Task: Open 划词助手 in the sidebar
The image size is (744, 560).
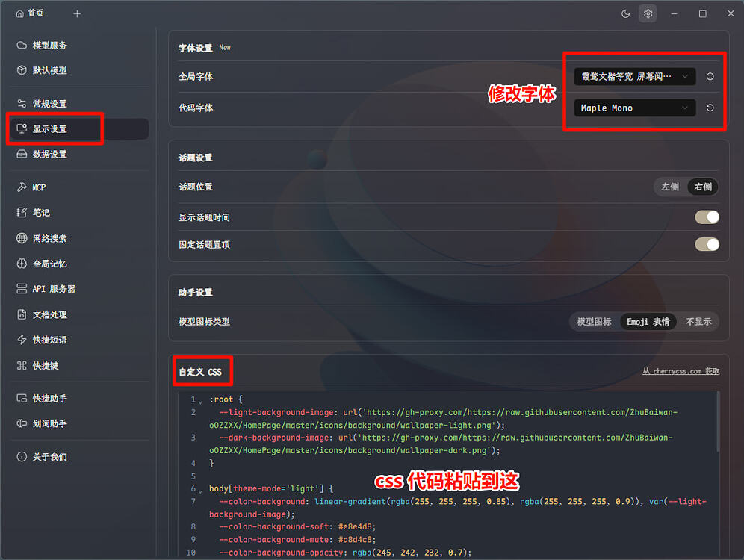Action: [79, 423]
